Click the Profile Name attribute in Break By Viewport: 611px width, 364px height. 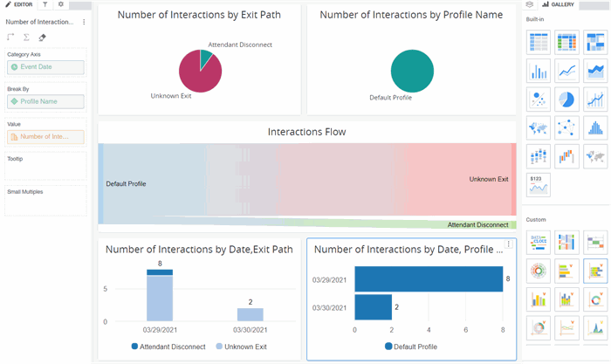[45, 101]
